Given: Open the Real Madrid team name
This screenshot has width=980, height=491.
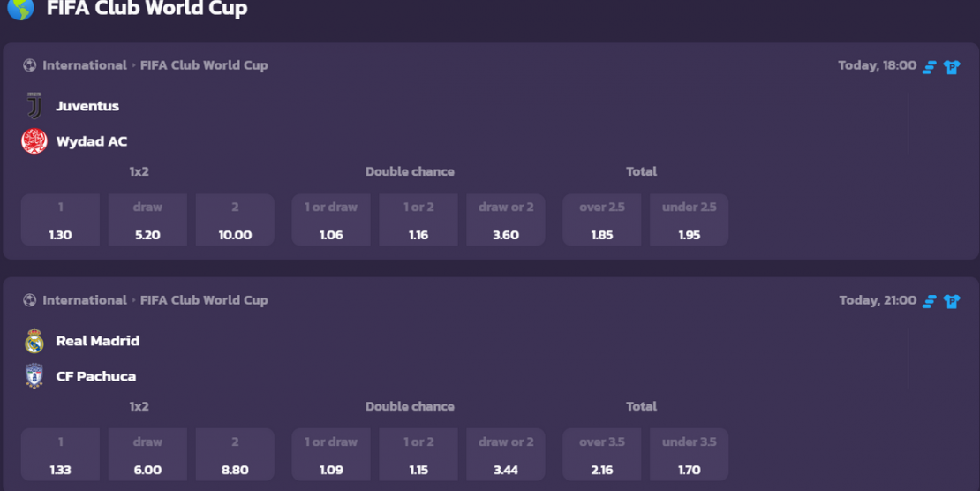Looking at the screenshot, I should click(x=97, y=341).
